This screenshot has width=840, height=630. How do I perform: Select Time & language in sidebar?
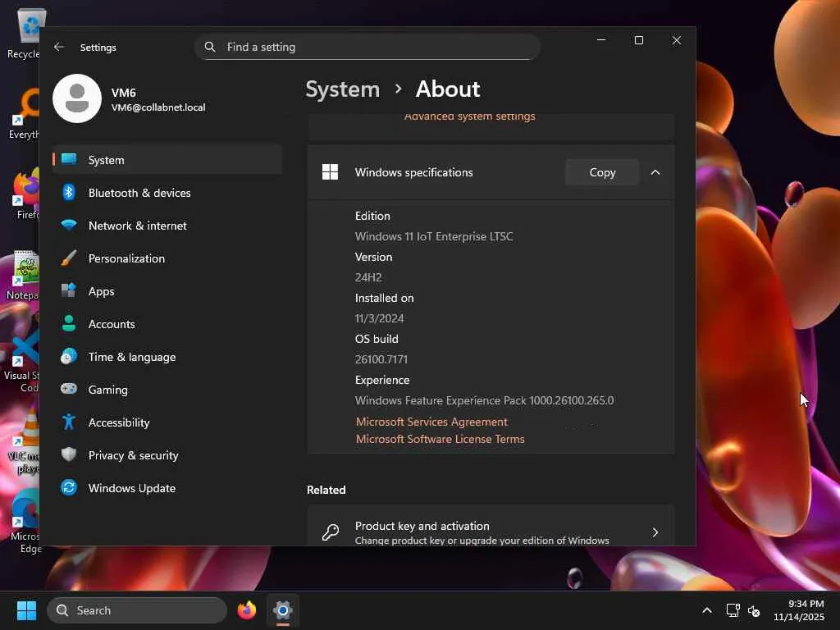tap(167, 357)
